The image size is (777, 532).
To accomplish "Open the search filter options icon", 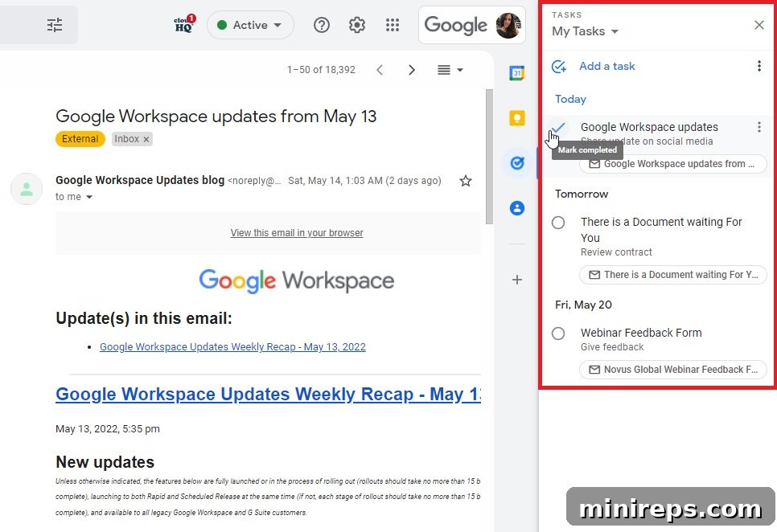I will coord(55,25).
